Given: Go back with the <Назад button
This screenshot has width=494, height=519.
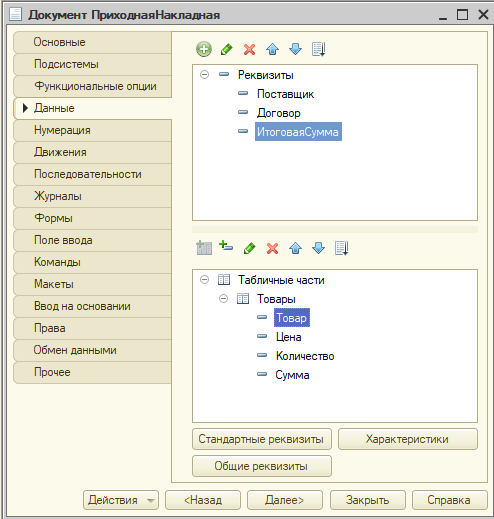Looking at the screenshot, I should point(203,500).
